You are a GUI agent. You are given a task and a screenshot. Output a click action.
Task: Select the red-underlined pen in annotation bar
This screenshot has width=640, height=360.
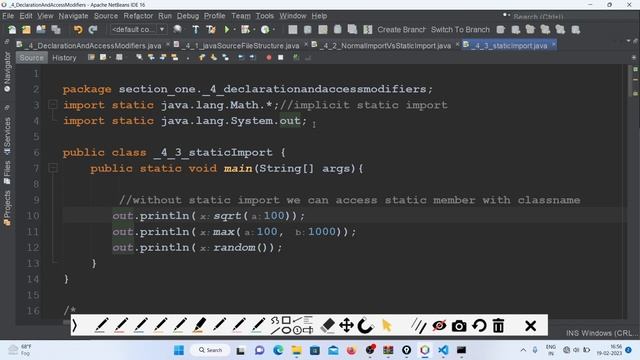pyautogui.click(x=121, y=325)
